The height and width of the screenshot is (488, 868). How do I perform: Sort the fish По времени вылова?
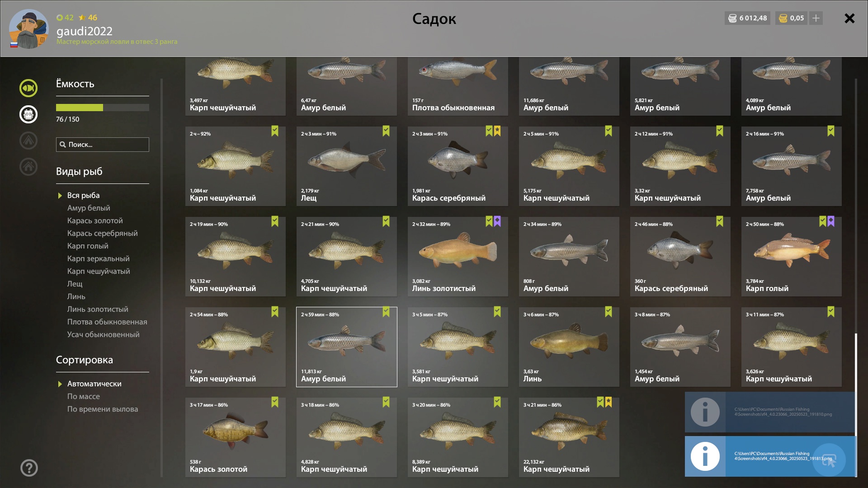pyautogui.click(x=103, y=409)
